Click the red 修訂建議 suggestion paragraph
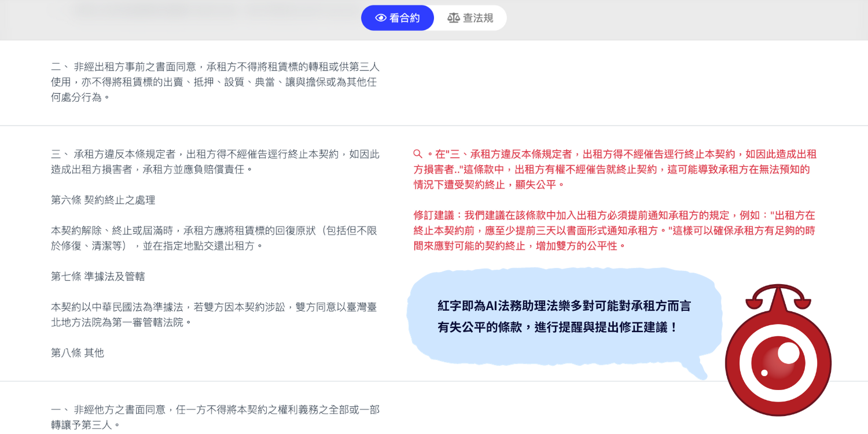 click(614, 230)
